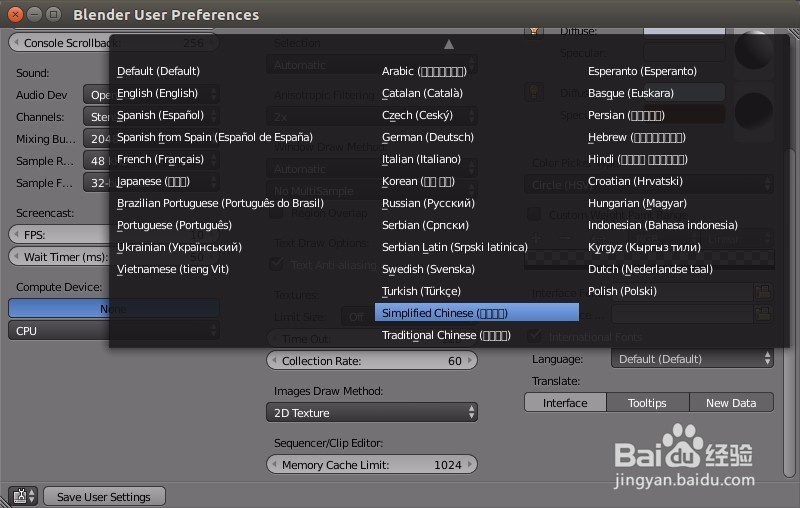Image resolution: width=800 pixels, height=508 pixels.
Task: Pick Korean language entry
Action: (x=418, y=181)
